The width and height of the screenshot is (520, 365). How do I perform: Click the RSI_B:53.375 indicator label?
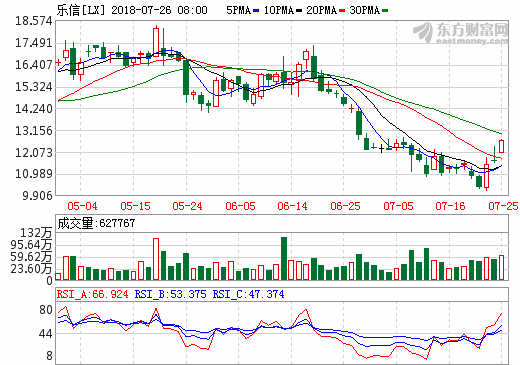(x=170, y=294)
